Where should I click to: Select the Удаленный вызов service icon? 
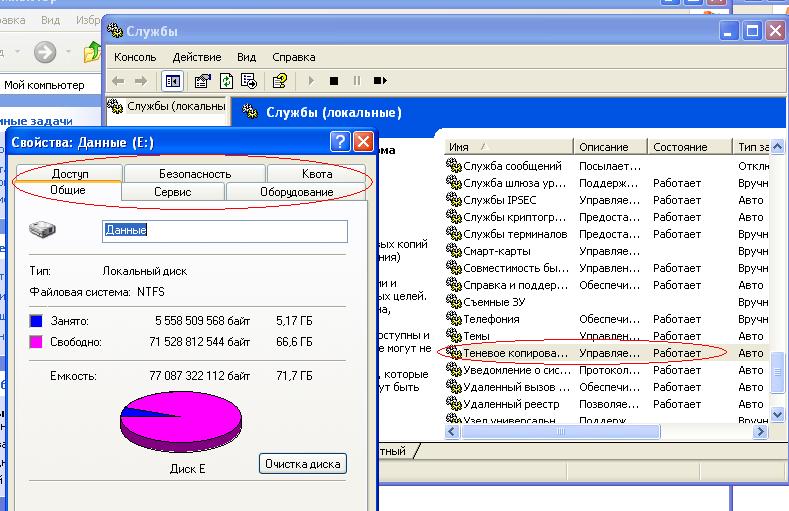[x=453, y=386]
